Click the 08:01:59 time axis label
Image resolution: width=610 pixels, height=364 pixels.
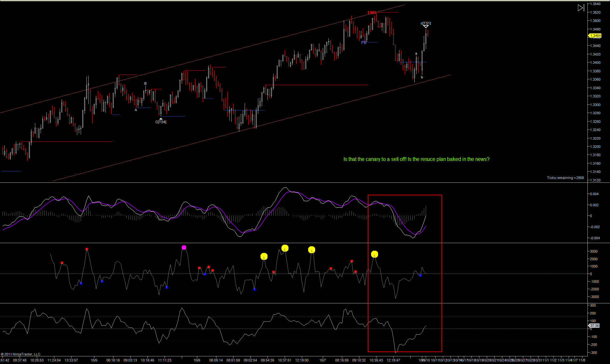coord(233,360)
